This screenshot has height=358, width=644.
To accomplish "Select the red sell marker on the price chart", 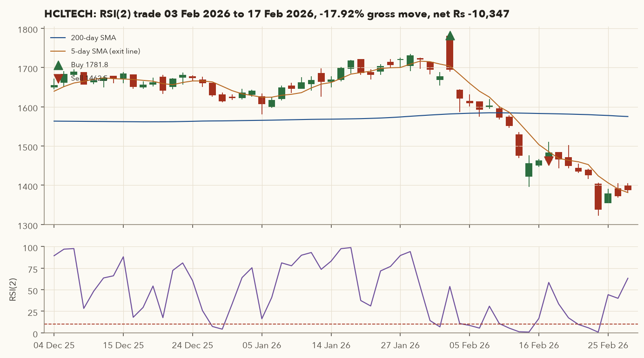I will [549, 161].
